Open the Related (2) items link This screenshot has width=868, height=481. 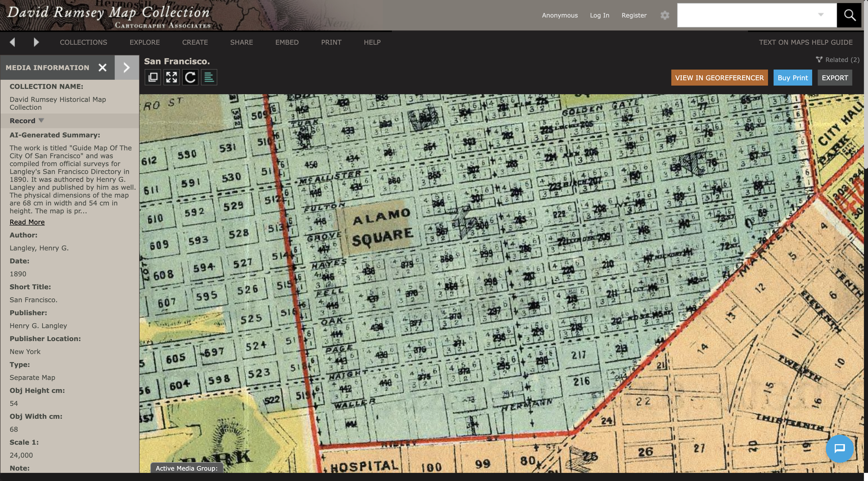pos(838,60)
